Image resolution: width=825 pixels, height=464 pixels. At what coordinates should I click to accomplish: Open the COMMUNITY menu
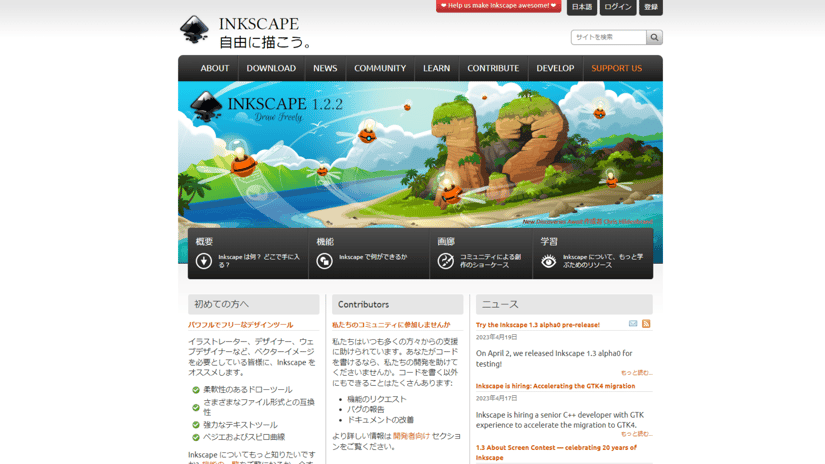(x=380, y=68)
